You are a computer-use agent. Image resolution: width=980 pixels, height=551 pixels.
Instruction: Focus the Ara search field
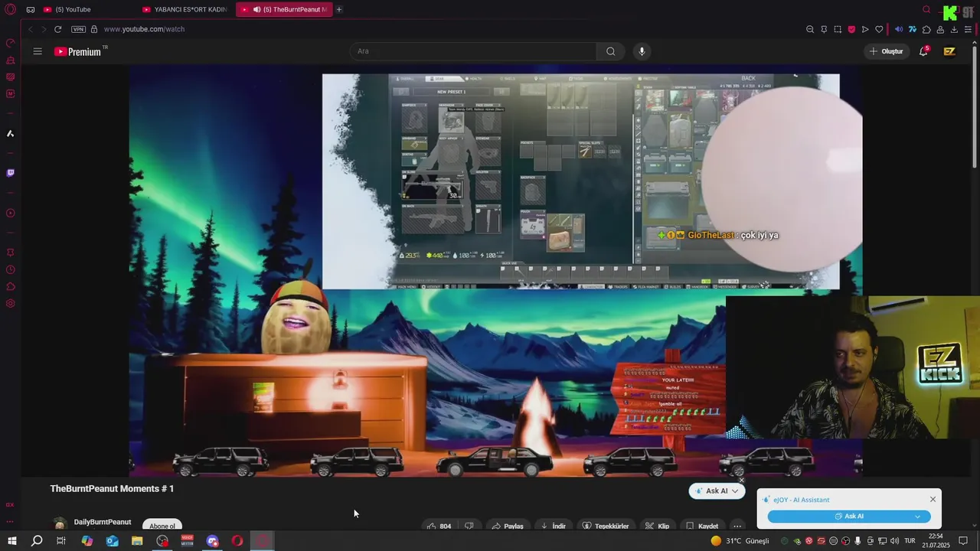click(473, 51)
